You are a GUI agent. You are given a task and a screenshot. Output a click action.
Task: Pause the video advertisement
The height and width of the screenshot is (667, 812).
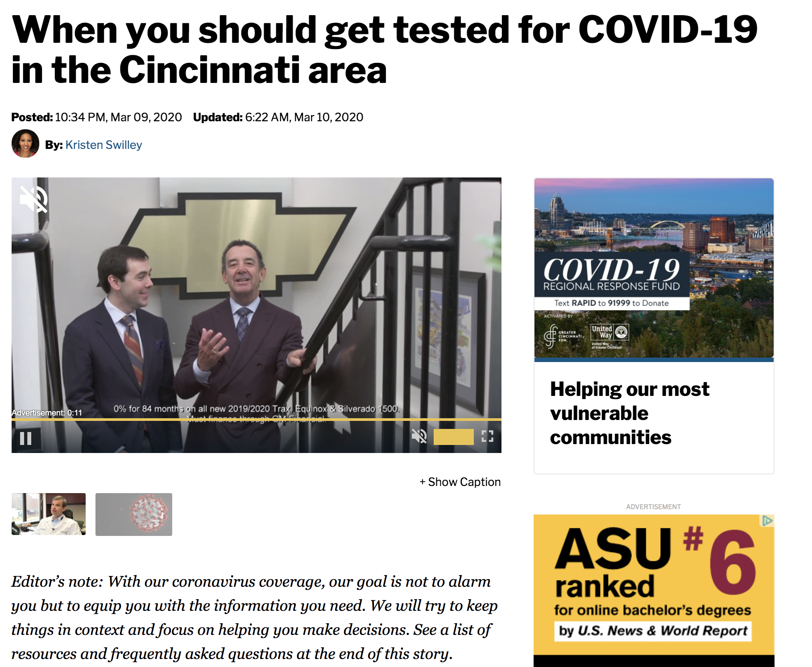(26, 439)
